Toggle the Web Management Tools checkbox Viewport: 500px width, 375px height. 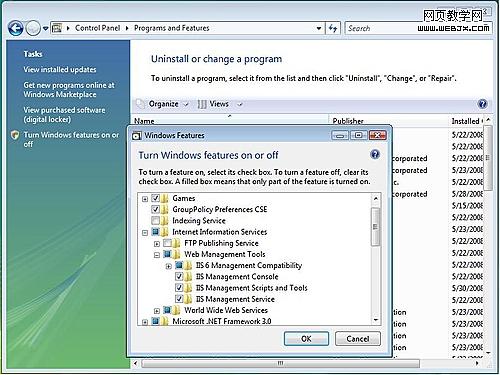[167, 254]
